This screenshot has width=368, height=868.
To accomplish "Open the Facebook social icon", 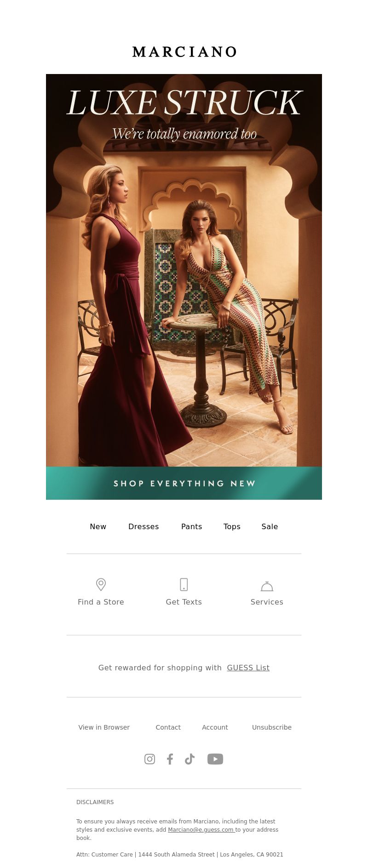I will click(170, 759).
